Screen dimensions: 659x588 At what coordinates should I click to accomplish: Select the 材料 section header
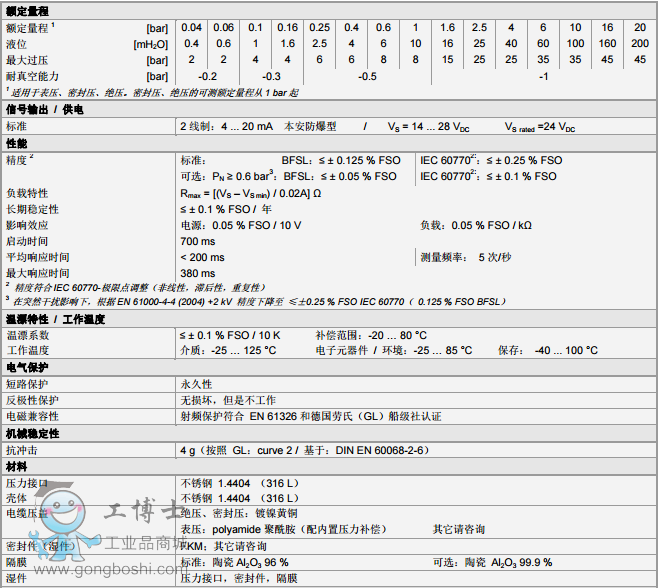point(18,465)
